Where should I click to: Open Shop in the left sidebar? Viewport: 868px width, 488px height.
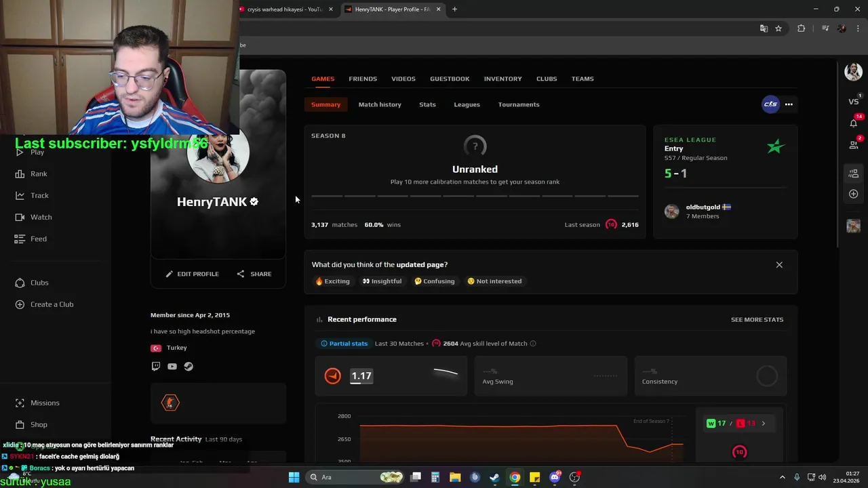pyautogui.click(x=31, y=424)
